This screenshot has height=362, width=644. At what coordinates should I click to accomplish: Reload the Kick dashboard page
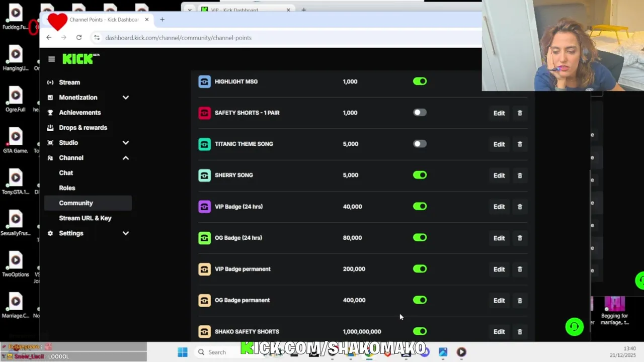[x=79, y=38]
